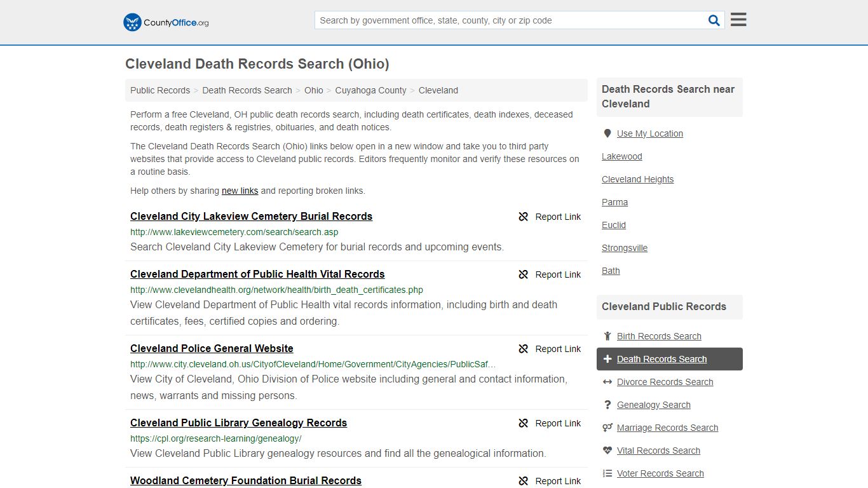The height and width of the screenshot is (488, 868).
Task: Click the Voter Records Search list icon
Action: click(607, 473)
